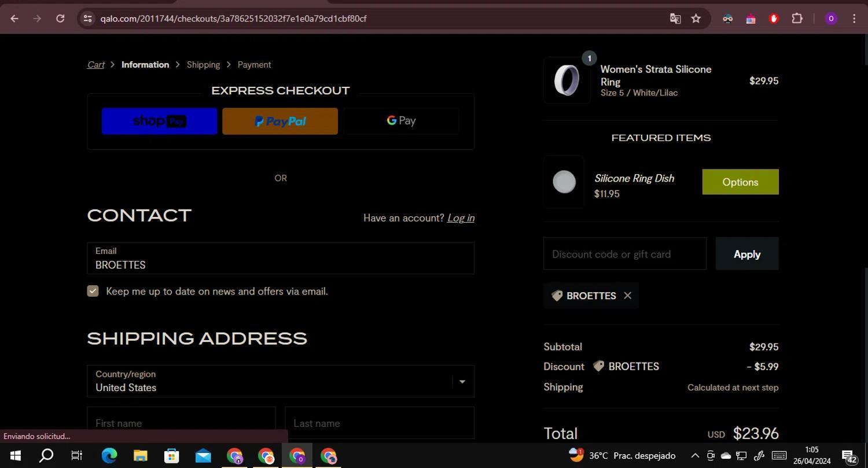Show hidden system tray icons
This screenshot has width=868, height=468.
(695, 456)
